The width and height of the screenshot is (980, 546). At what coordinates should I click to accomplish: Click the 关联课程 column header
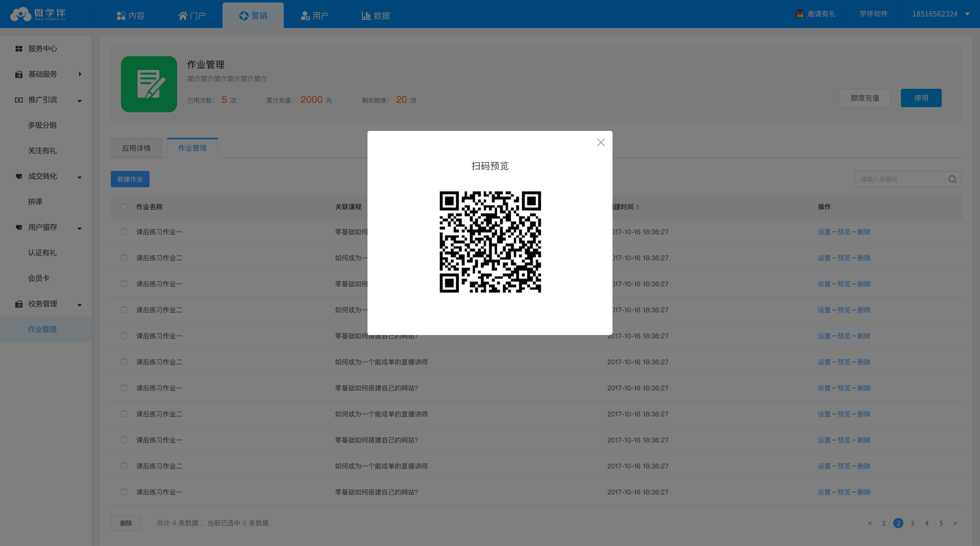click(348, 207)
